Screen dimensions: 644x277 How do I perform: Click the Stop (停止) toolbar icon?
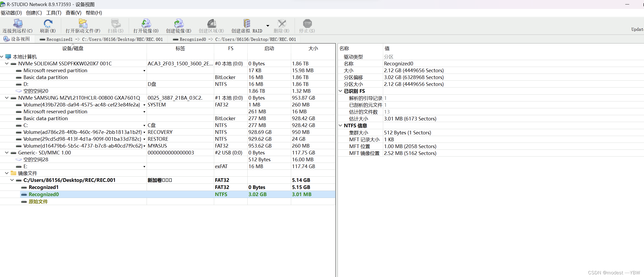307,23
